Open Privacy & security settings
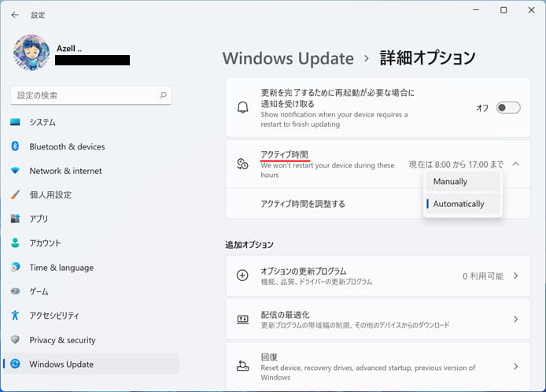 (91, 340)
